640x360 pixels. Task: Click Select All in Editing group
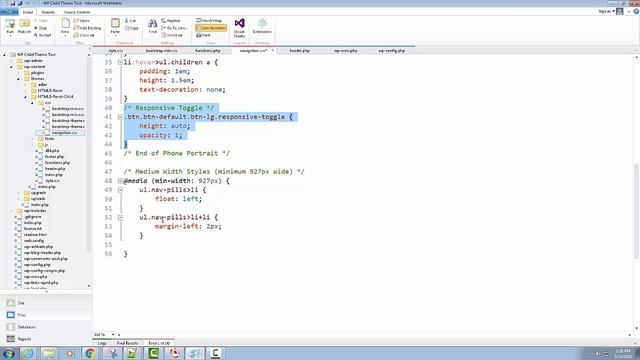click(172, 35)
